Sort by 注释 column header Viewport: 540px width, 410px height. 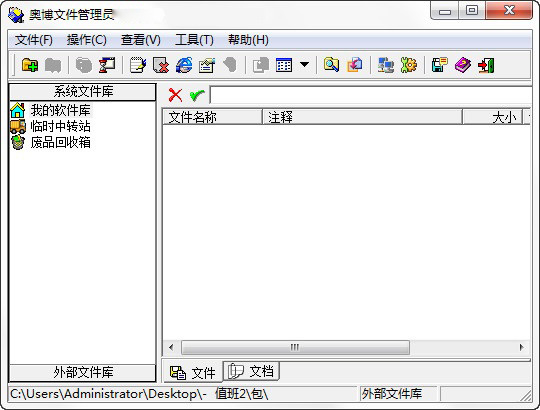362,117
